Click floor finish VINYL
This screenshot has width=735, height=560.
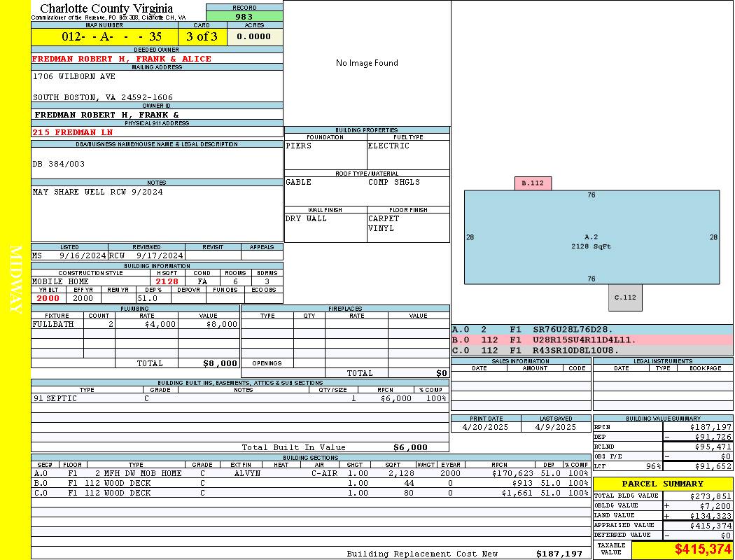click(381, 228)
